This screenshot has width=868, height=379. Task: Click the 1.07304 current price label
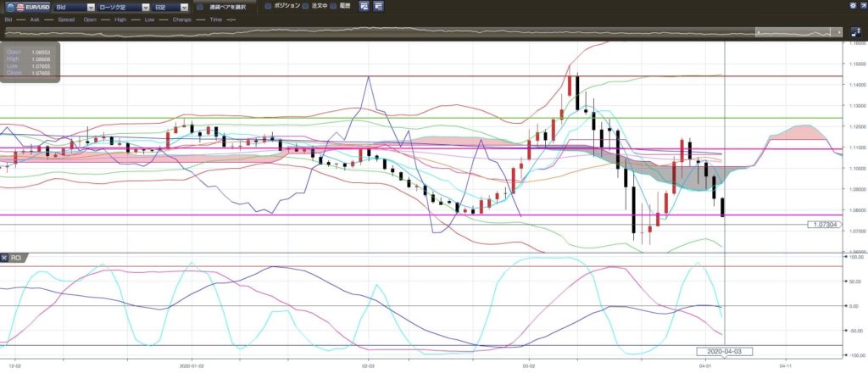824,225
